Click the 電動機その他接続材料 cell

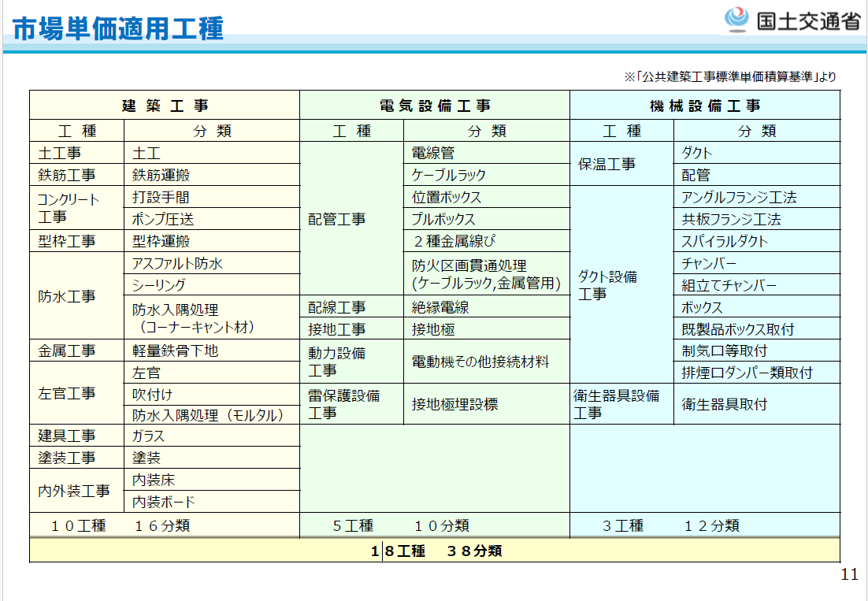(x=487, y=362)
